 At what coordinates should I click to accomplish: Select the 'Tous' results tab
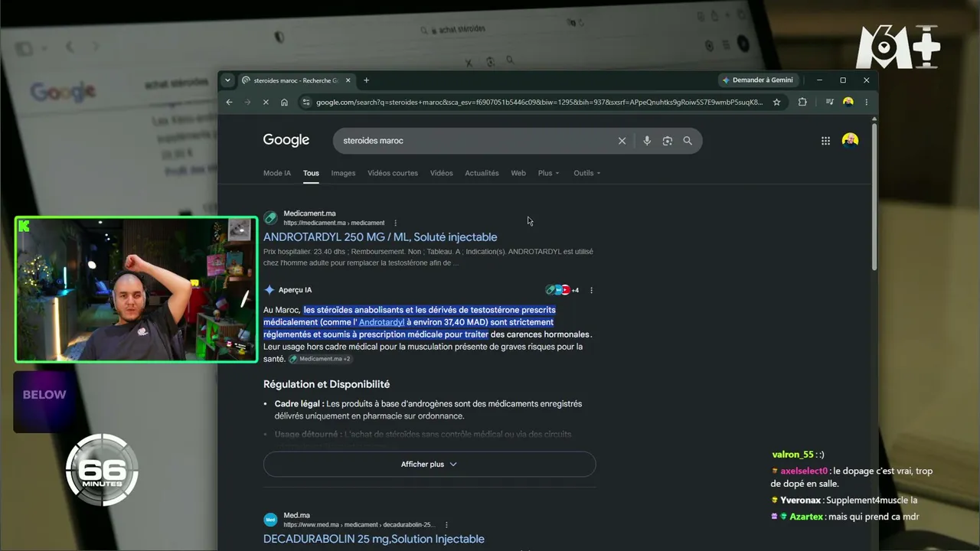pyautogui.click(x=311, y=173)
